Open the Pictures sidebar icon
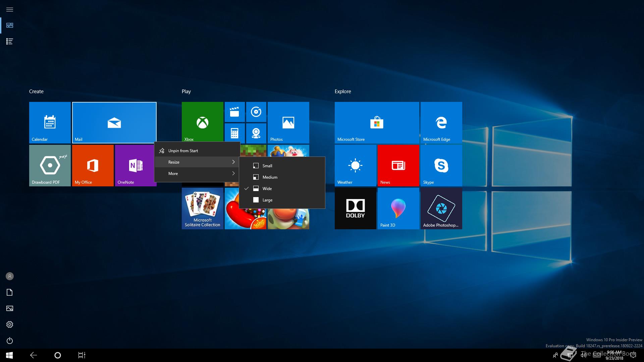The width and height of the screenshot is (644, 362). (x=10, y=308)
